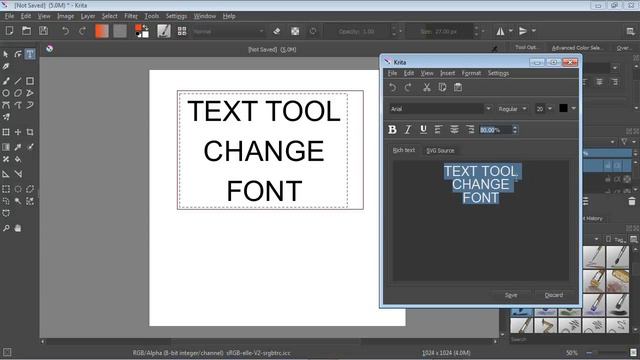This screenshot has height=360, width=640.
Task: Expand text color dropdown arrow
Action: click(x=573, y=109)
